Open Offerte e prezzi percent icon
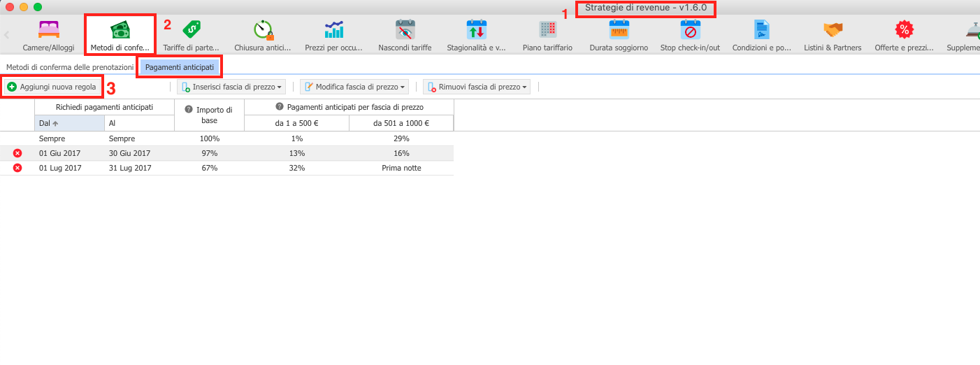This screenshot has height=365, width=980. [905, 29]
